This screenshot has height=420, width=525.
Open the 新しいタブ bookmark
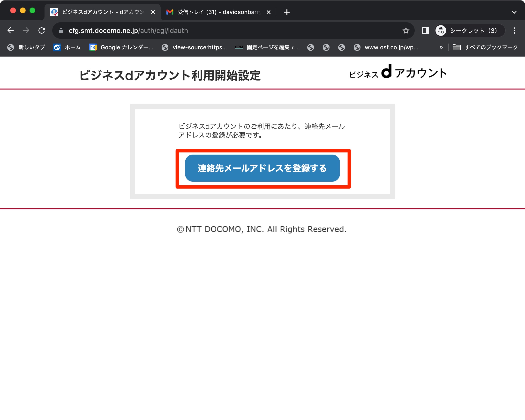(26, 47)
